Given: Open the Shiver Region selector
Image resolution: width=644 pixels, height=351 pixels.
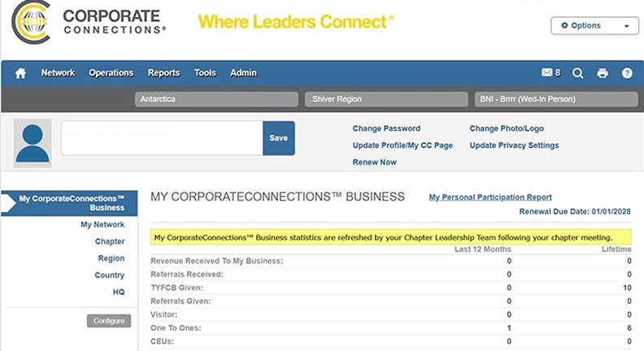Looking at the screenshot, I should pyautogui.click(x=386, y=99).
